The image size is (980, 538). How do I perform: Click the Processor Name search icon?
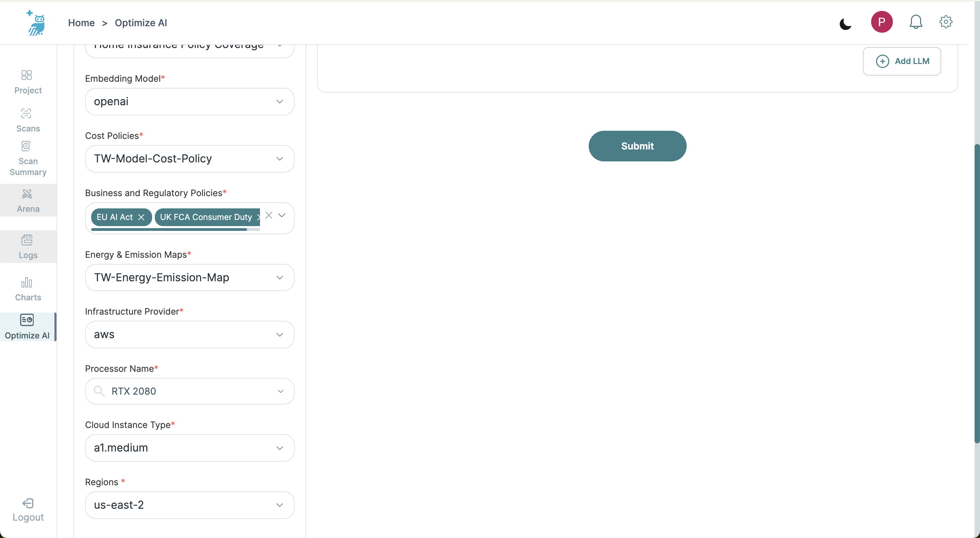point(99,391)
